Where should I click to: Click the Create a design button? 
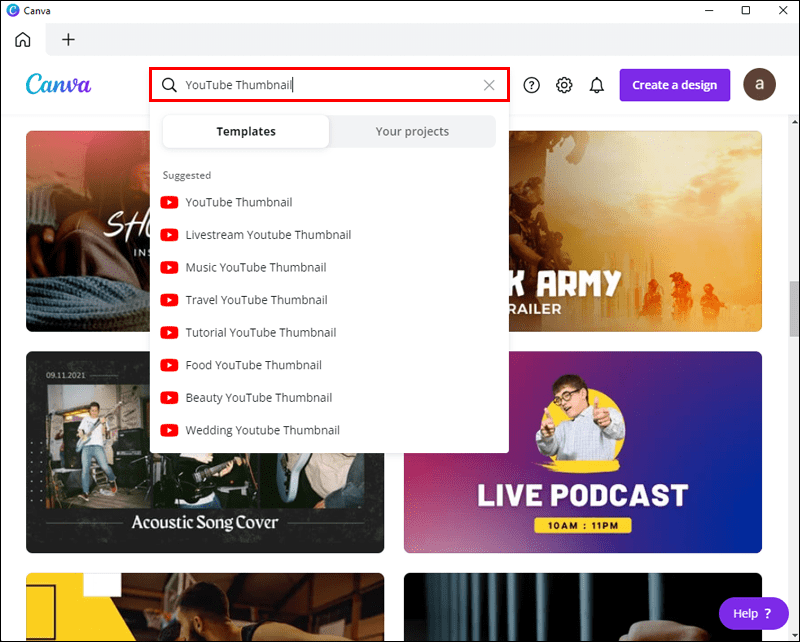pyautogui.click(x=674, y=85)
